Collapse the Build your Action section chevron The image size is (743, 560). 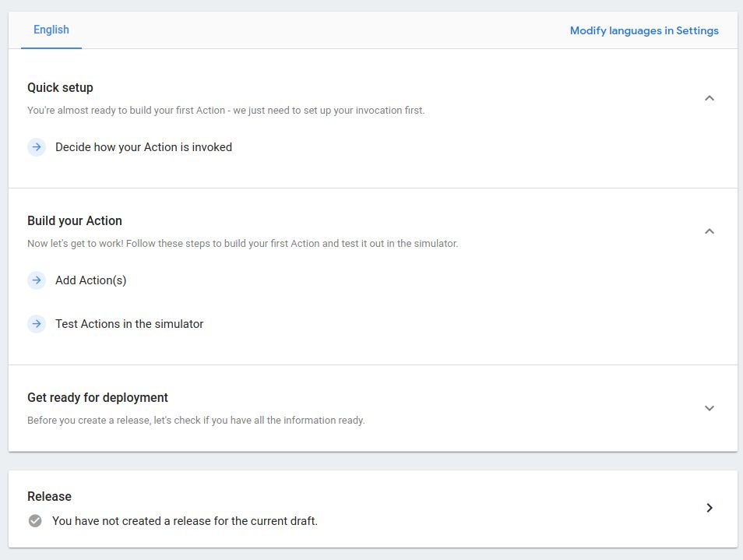tap(710, 231)
